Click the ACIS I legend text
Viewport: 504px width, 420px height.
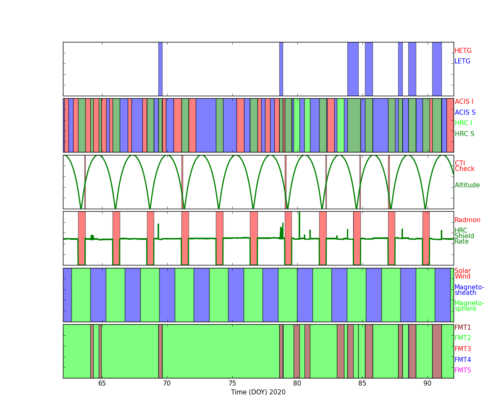coord(464,102)
